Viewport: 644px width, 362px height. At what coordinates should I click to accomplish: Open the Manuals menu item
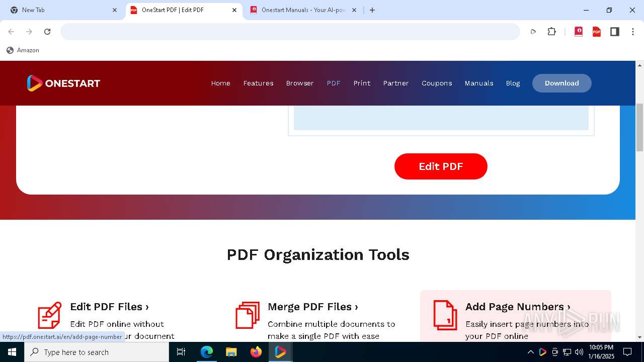[x=479, y=83]
